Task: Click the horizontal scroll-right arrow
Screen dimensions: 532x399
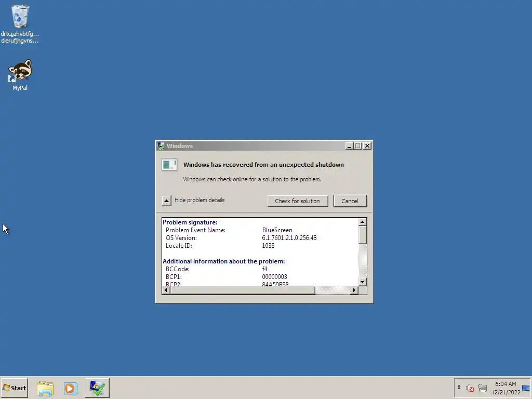Action: pyautogui.click(x=354, y=290)
